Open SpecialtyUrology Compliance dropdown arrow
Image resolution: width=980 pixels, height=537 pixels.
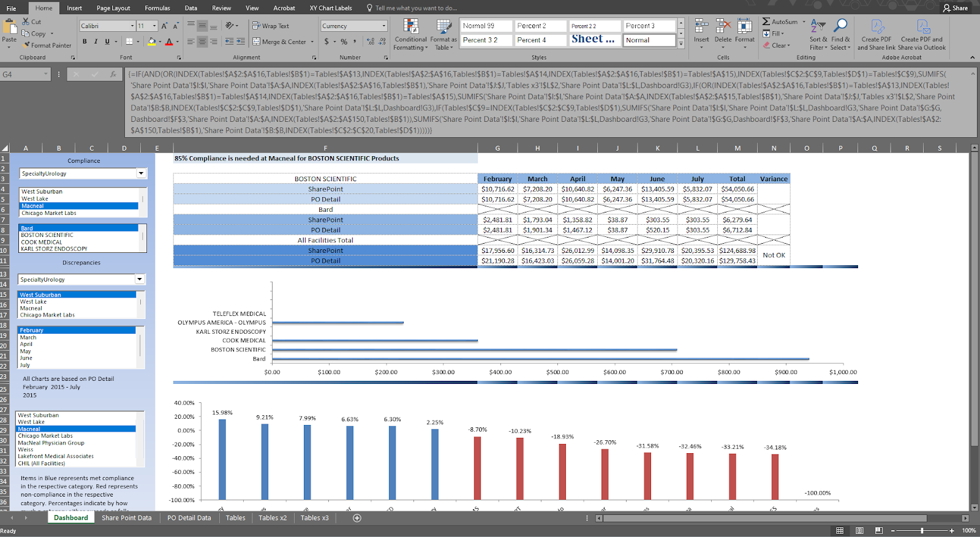pos(141,173)
